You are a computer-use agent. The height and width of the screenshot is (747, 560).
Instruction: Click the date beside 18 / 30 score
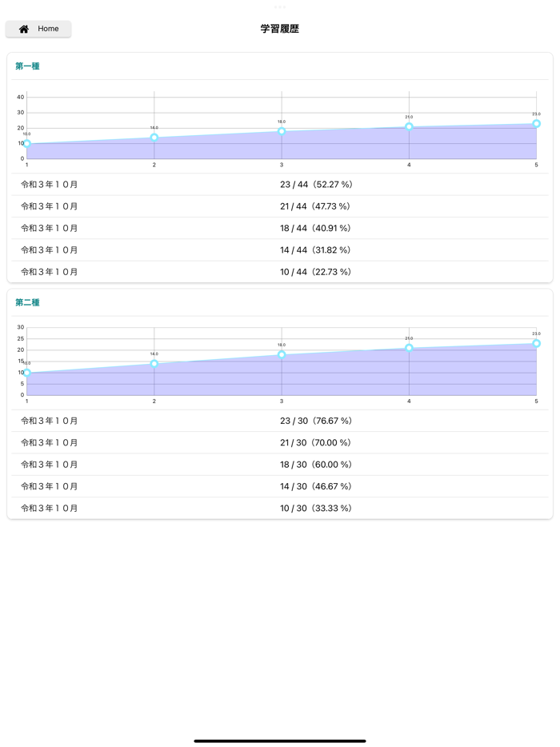click(49, 465)
